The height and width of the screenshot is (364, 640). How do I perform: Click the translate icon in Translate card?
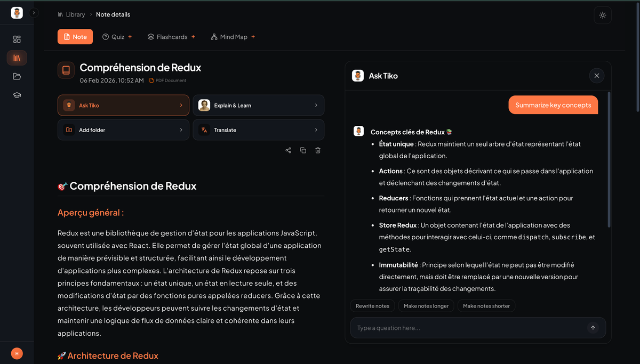(204, 130)
